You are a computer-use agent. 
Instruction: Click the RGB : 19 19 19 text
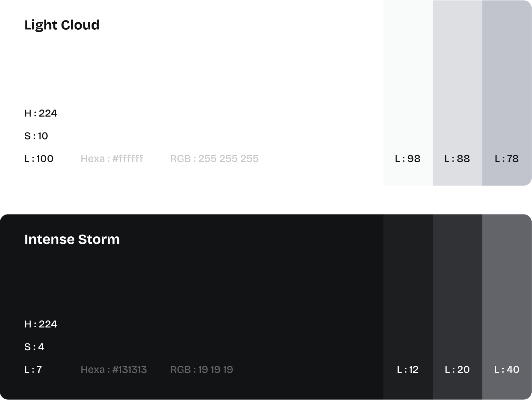click(x=201, y=370)
